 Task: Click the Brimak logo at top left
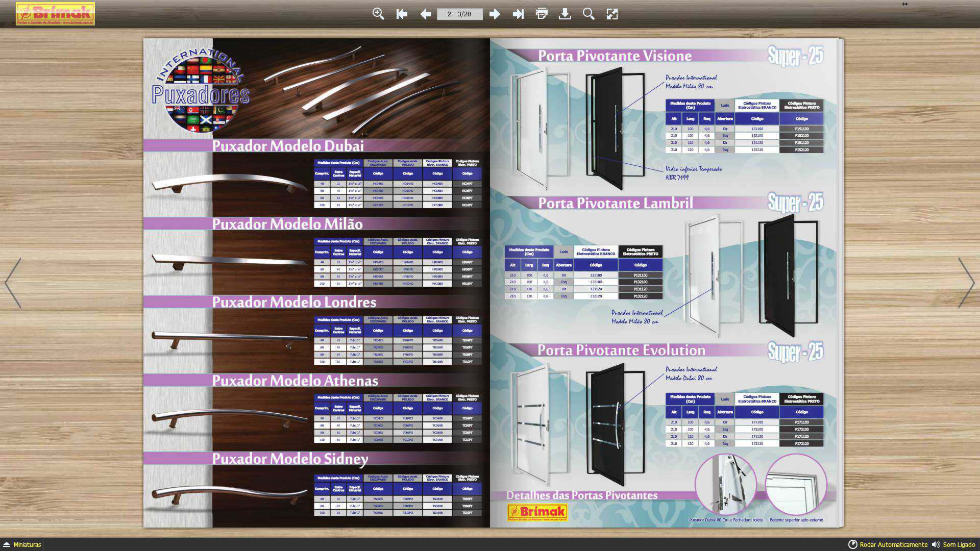(55, 14)
